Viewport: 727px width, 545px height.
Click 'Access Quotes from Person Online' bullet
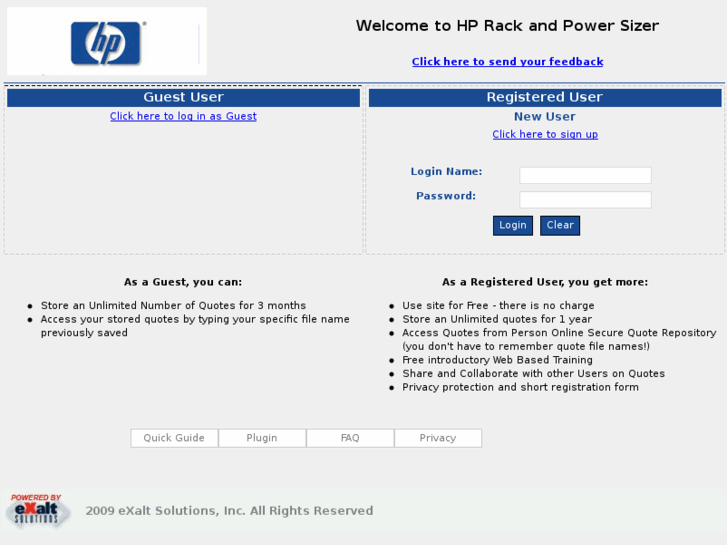(x=559, y=340)
